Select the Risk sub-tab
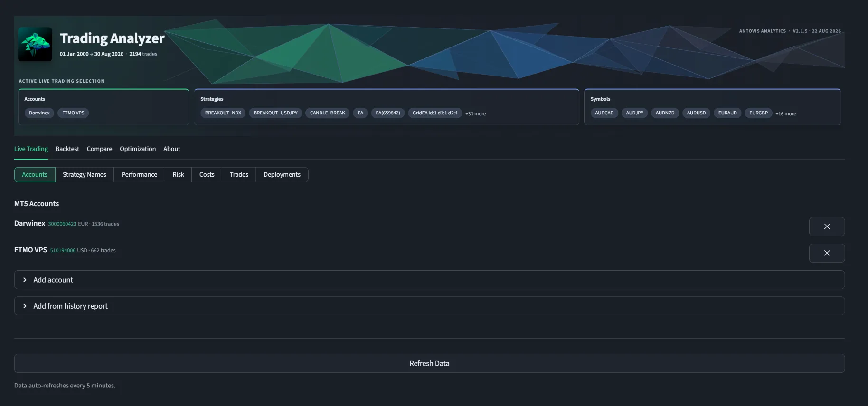 coord(178,174)
